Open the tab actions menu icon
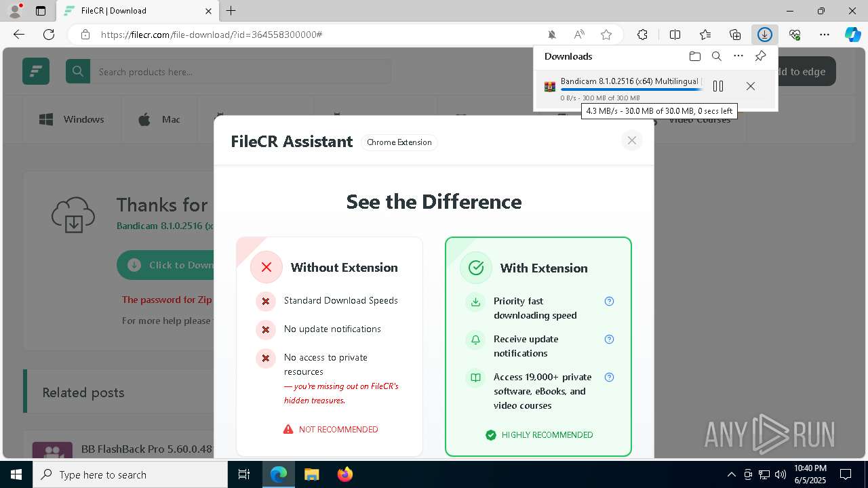 [41, 11]
